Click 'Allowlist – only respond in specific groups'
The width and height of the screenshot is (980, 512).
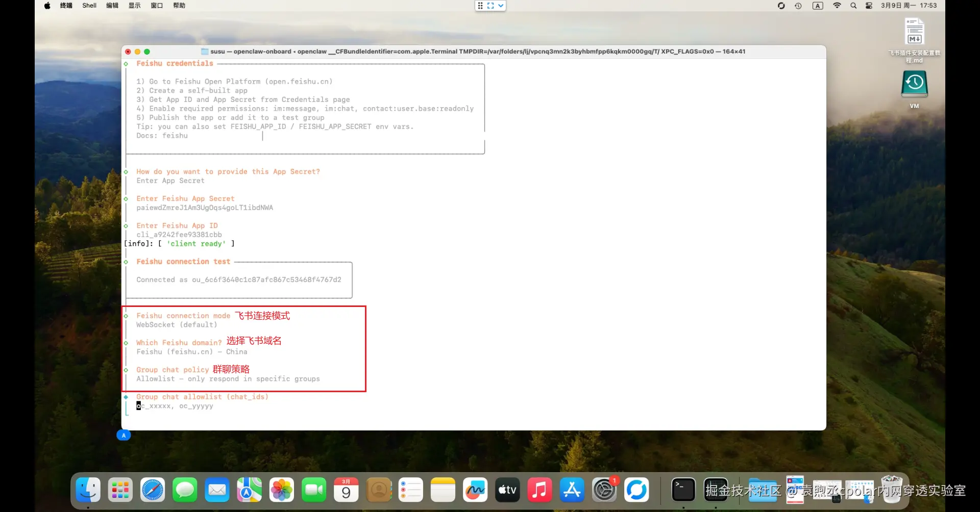(228, 379)
